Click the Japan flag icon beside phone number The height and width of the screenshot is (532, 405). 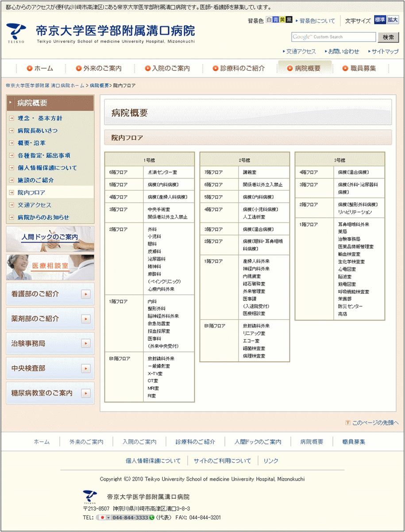(102, 517)
